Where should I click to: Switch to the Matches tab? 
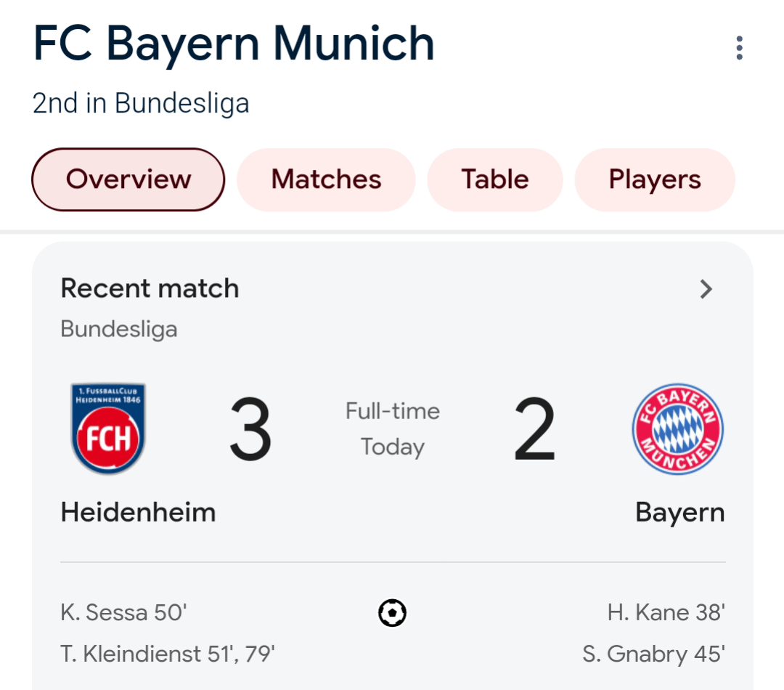326,179
